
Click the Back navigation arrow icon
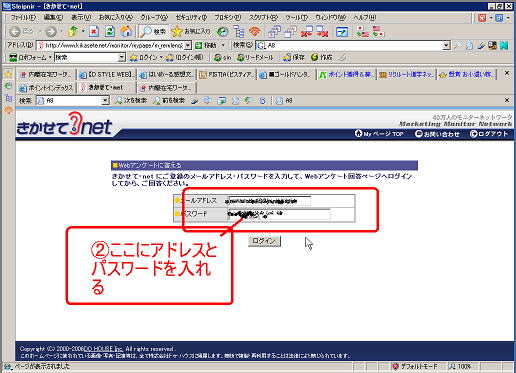15,32
